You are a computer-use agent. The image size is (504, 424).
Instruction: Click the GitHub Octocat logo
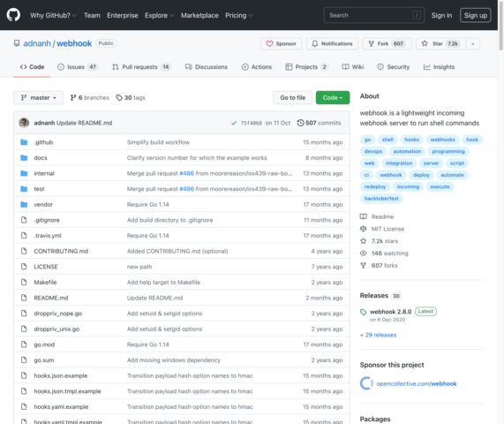pyautogui.click(x=13, y=15)
